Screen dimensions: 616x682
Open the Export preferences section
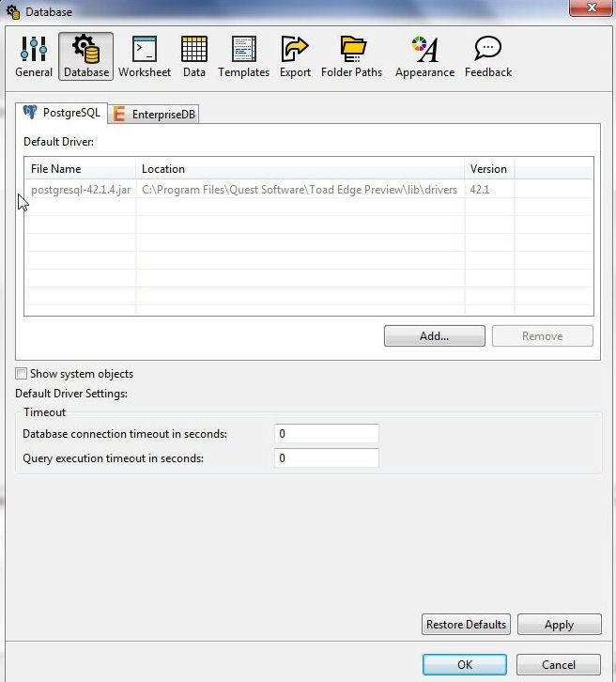pyautogui.click(x=295, y=57)
